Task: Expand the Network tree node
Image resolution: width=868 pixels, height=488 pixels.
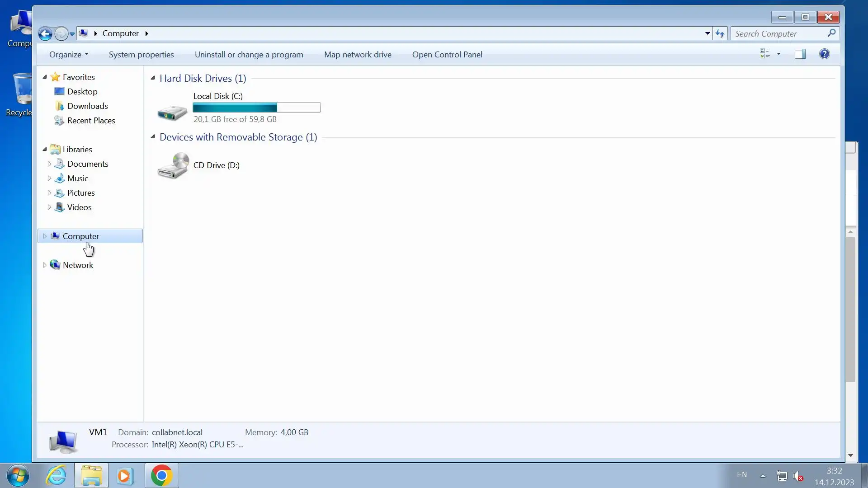Action: [45, 265]
